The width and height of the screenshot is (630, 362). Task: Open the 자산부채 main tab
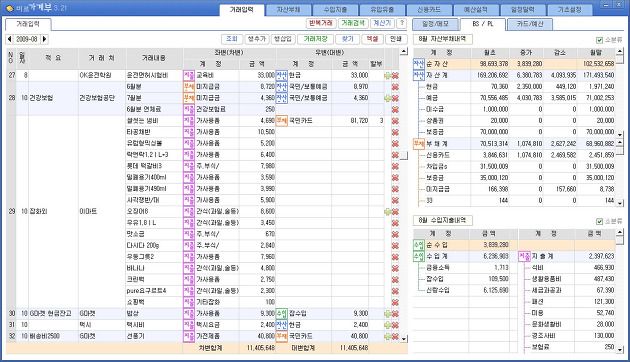tap(288, 10)
